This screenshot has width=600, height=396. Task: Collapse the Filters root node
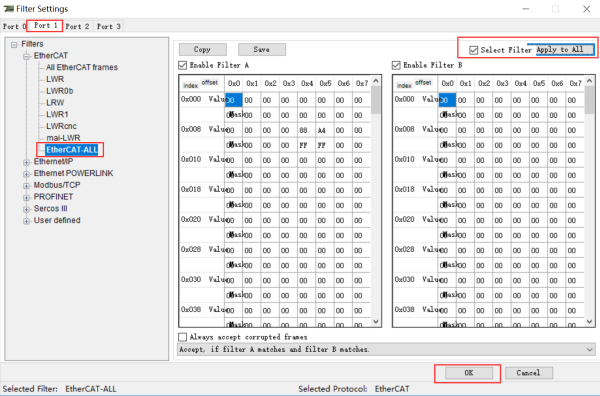click(x=14, y=45)
